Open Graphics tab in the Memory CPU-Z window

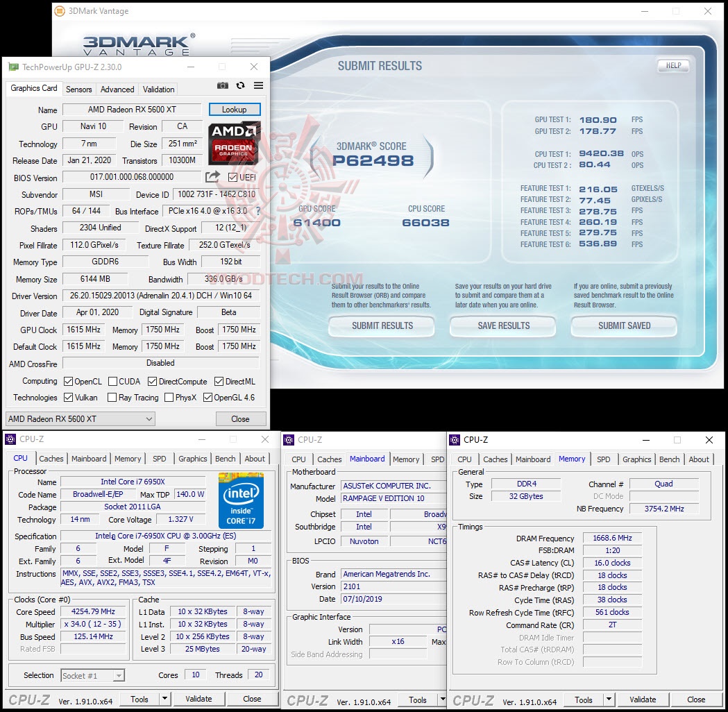click(x=636, y=459)
